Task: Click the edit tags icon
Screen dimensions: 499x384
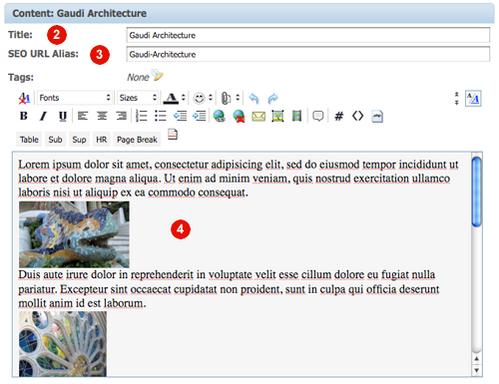Action: [x=157, y=75]
